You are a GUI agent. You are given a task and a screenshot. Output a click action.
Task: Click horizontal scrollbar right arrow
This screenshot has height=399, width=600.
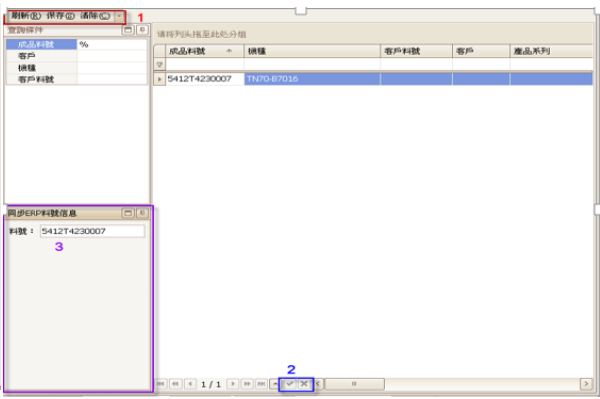click(586, 384)
